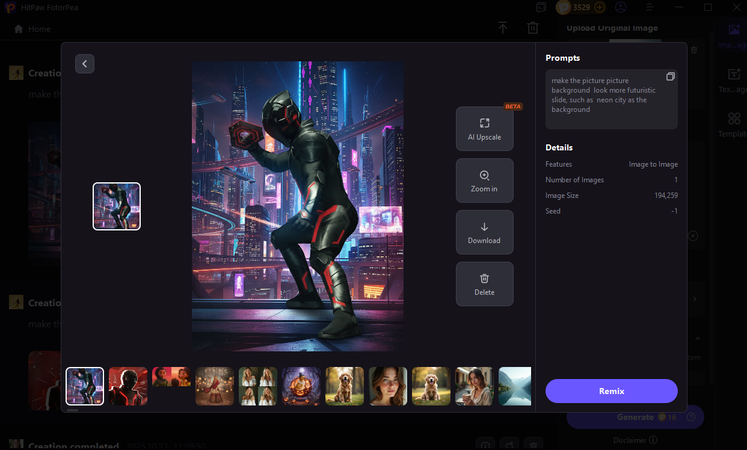Select the Image to image sidebar tab
The width and height of the screenshot is (747, 450).
734,36
